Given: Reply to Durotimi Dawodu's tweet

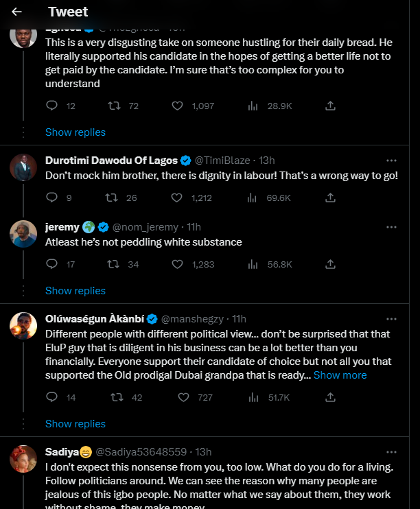Looking at the screenshot, I should (x=51, y=198).
